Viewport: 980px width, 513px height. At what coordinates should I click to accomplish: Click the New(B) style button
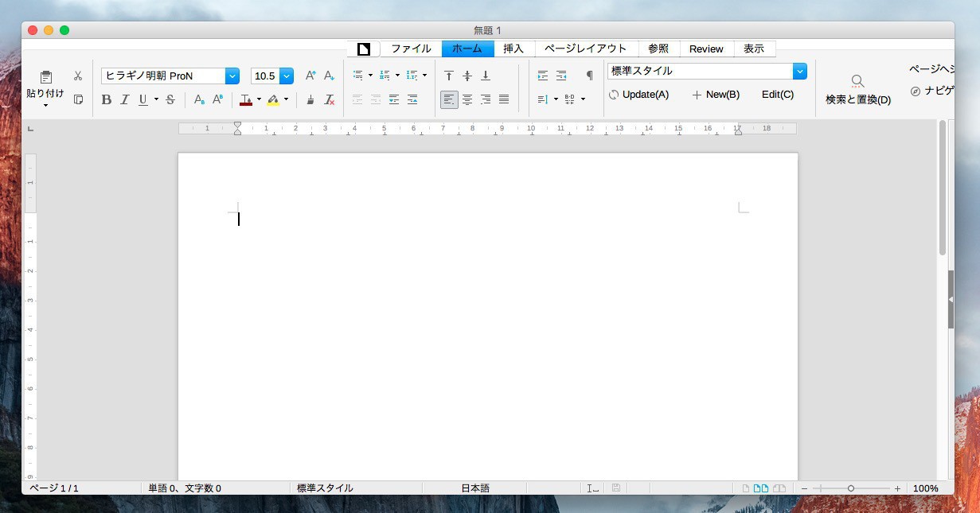click(716, 95)
